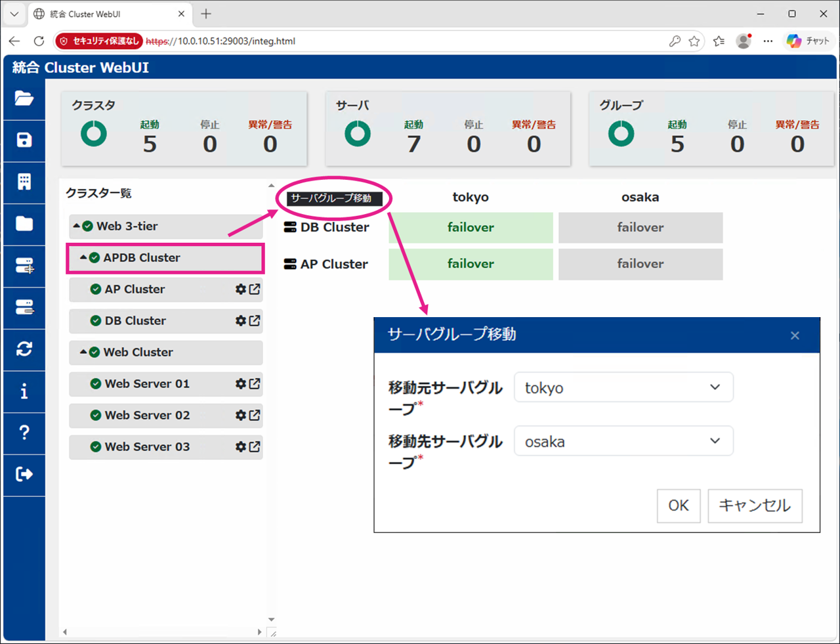The height and width of the screenshot is (644, 840).
Task: Click the osaka column header
Action: click(x=640, y=197)
